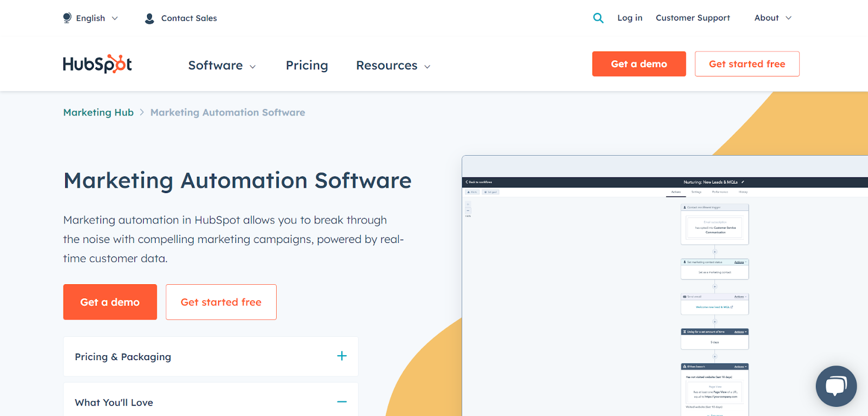Switch to the History tab in the workflow preview
The height and width of the screenshot is (416, 868).
[x=743, y=192]
